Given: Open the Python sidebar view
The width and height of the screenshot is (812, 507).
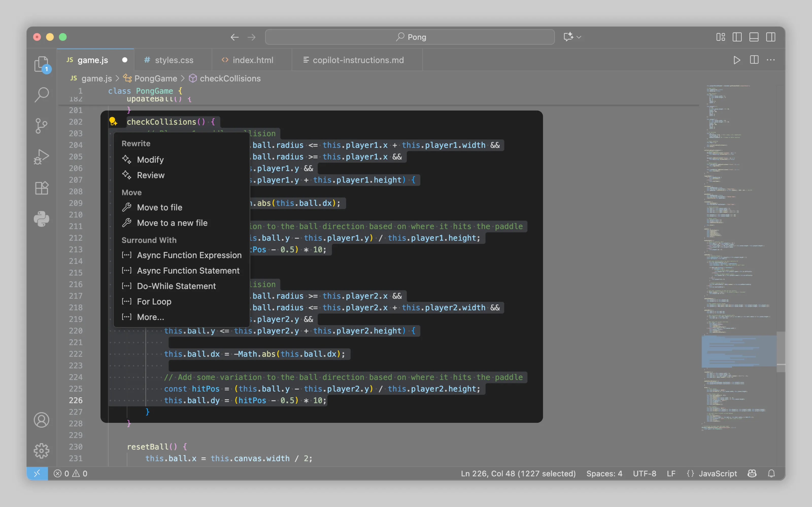Looking at the screenshot, I should click(41, 219).
